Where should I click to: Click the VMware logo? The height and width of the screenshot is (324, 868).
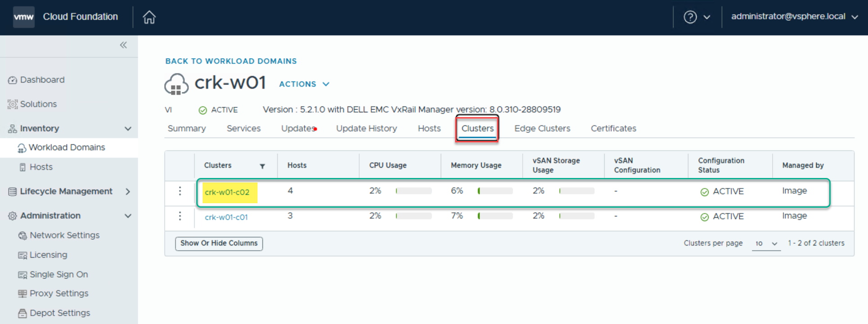pos(23,17)
